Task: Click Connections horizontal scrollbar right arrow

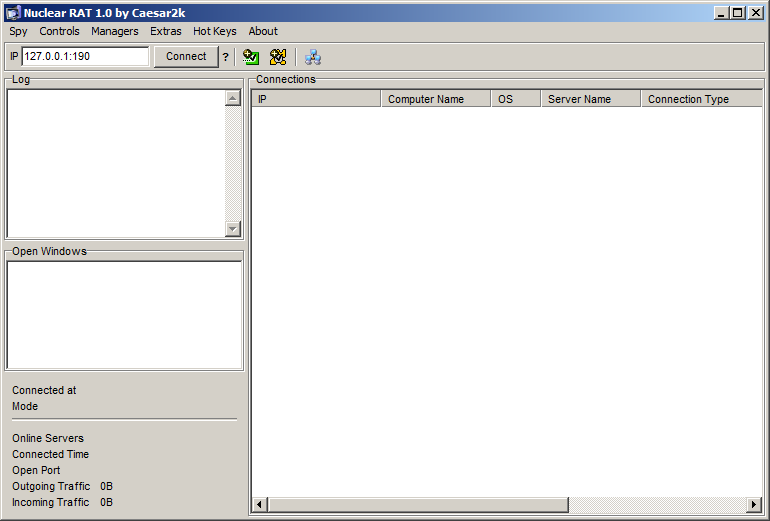Action: pyautogui.click(x=755, y=505)
